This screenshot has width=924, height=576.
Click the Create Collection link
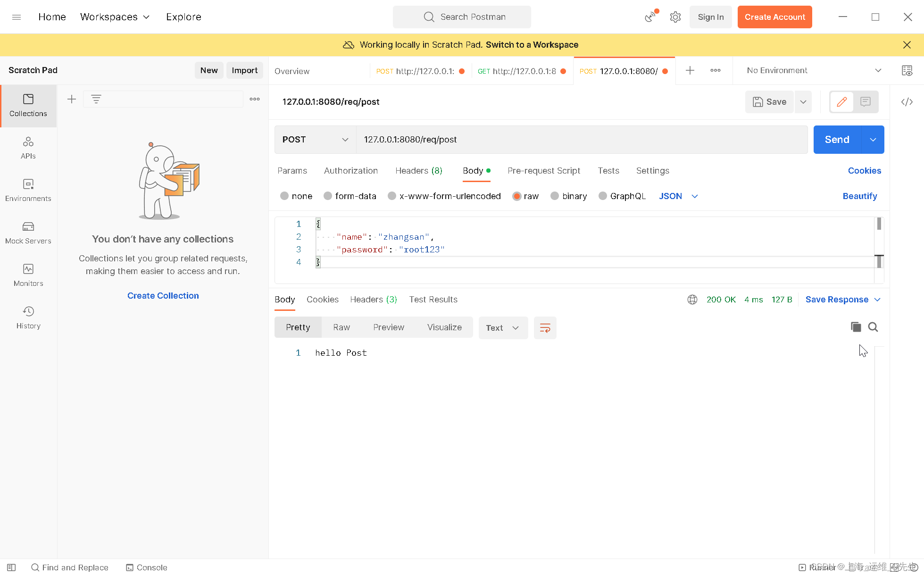163,295
